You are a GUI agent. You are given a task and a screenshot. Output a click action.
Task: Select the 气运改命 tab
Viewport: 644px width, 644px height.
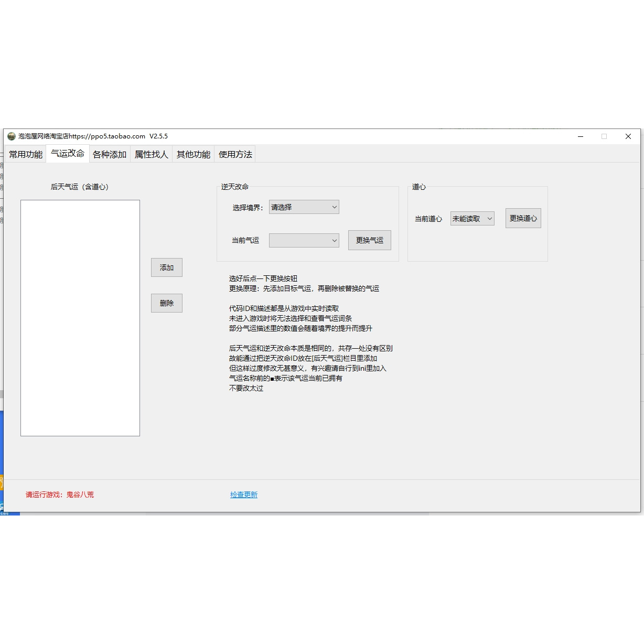click(68, 153)
